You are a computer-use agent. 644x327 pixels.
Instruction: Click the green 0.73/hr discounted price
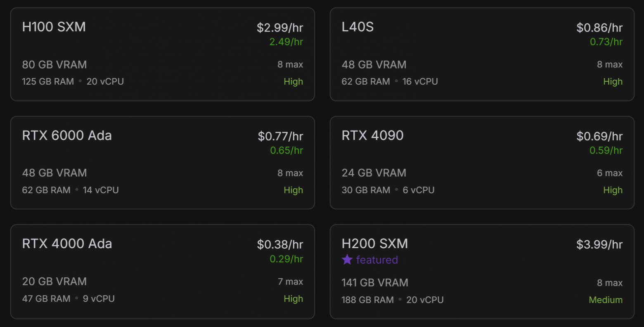pos(606,42)
